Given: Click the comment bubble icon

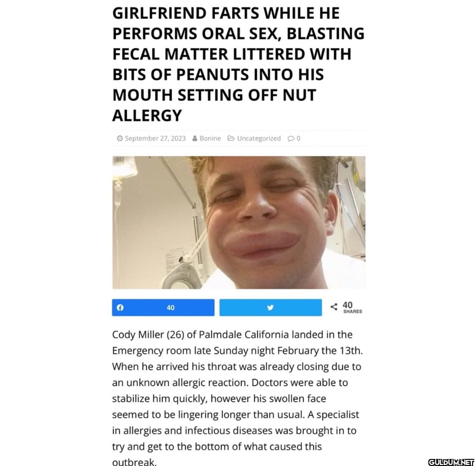Looking at the screenshot, I should pos(291,138).
